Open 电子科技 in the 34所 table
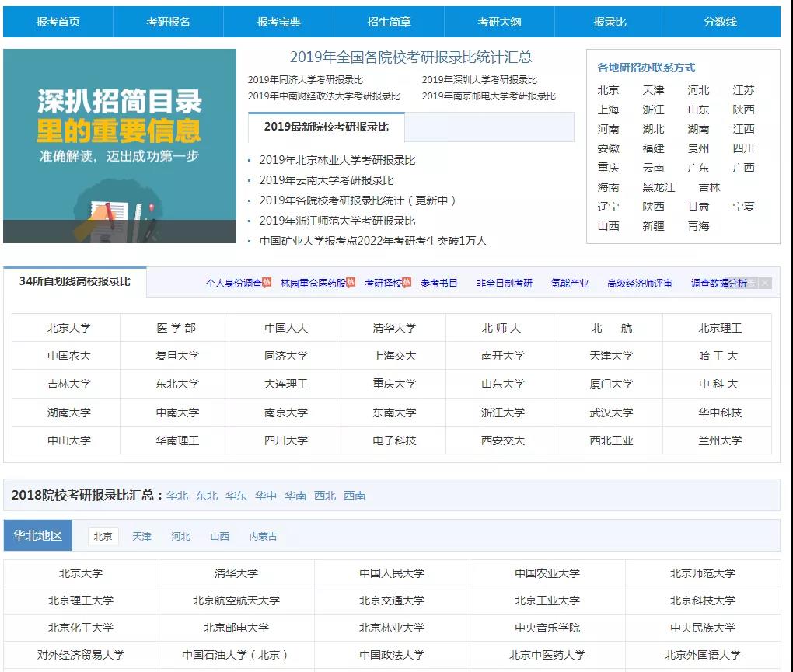Screen dimensions: 793x672 tap(394, 440)
